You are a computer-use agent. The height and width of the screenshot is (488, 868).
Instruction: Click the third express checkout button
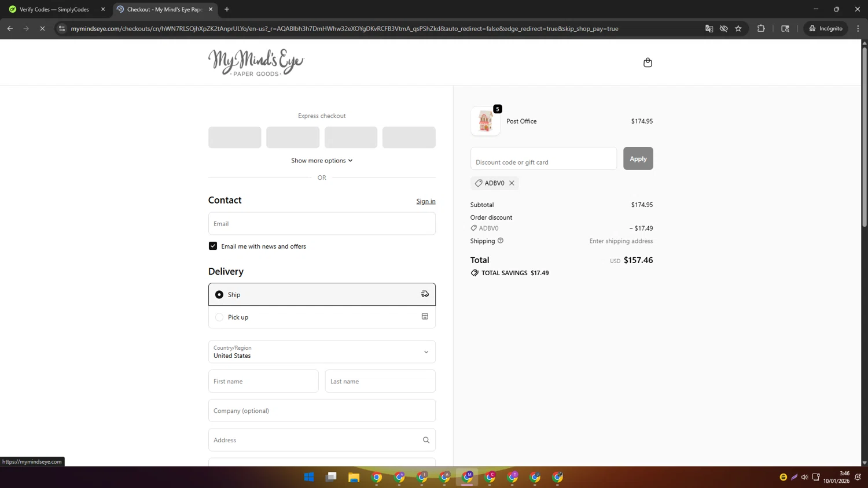351,137
